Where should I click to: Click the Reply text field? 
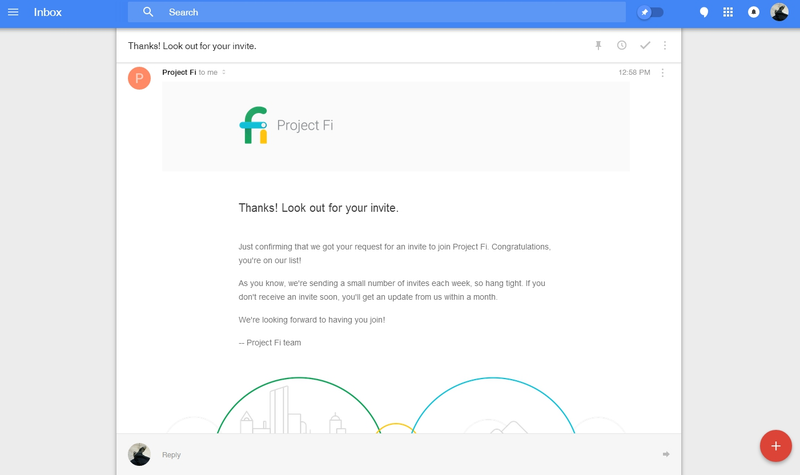[x=408, y=455]
